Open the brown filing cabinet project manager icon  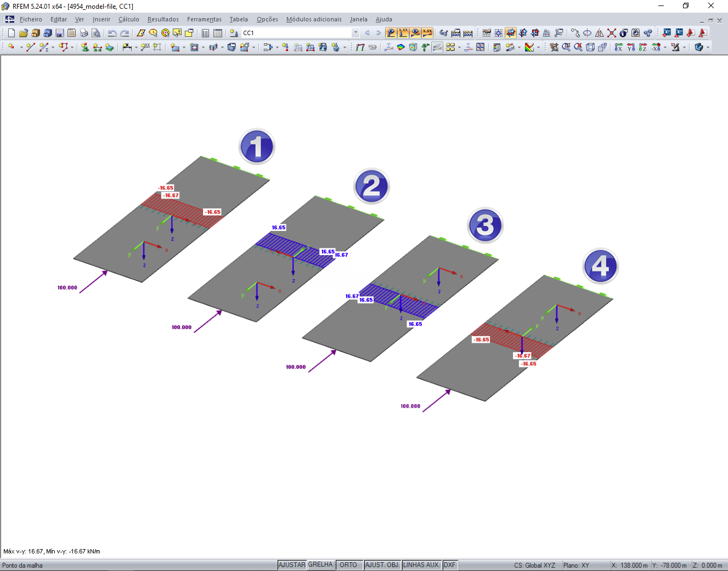pos(36,33)
